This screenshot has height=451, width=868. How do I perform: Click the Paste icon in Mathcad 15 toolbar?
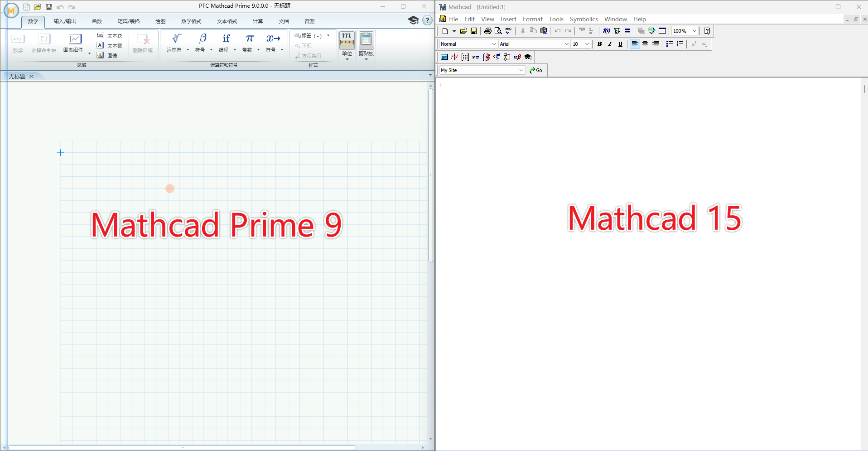pyautogui.click(x=544, y=31)
